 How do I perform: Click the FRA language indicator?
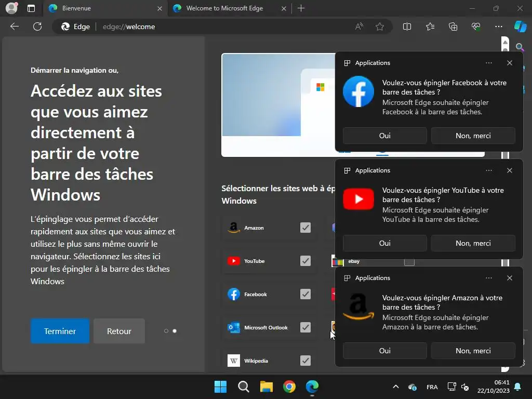pos(432,387)
